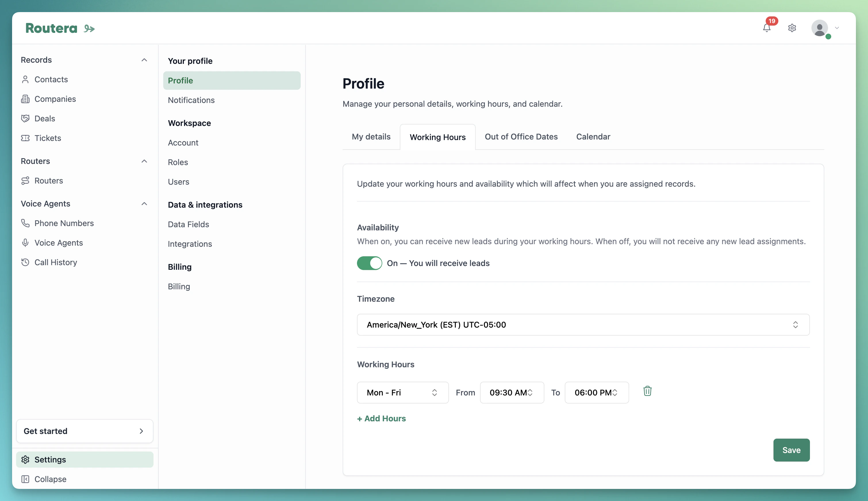Image resolution: width=868 pixels, height=501 pixels.
Task: Click the "Workspace" section heading
Action: coord(189,123)
